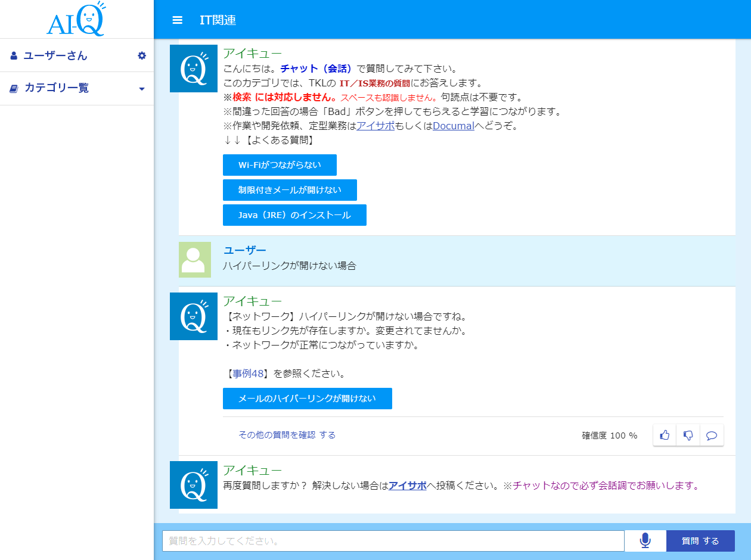751x560 pixels.
Task: Click the thumbs down Bad button
Action: pos(688,435)
